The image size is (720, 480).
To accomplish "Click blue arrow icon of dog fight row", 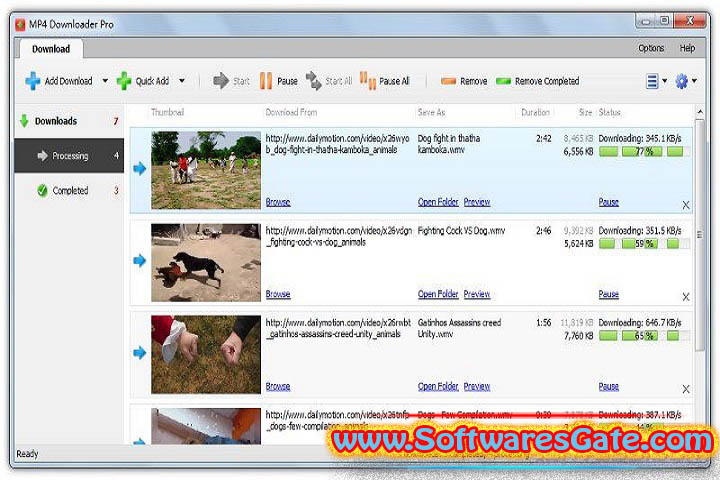I will click(140, 169).
